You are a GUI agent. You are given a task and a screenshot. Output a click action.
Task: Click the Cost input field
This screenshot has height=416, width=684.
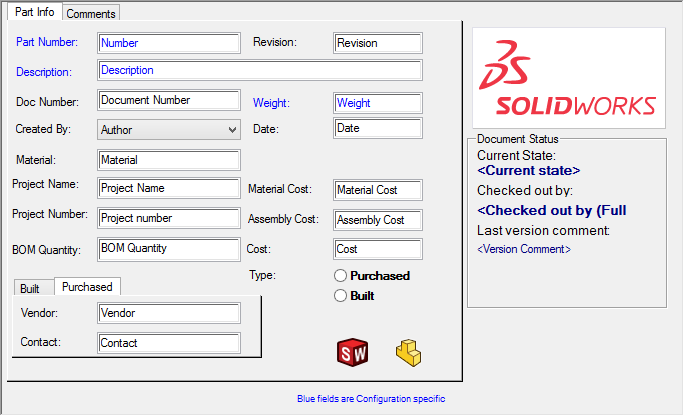[378, 249]
